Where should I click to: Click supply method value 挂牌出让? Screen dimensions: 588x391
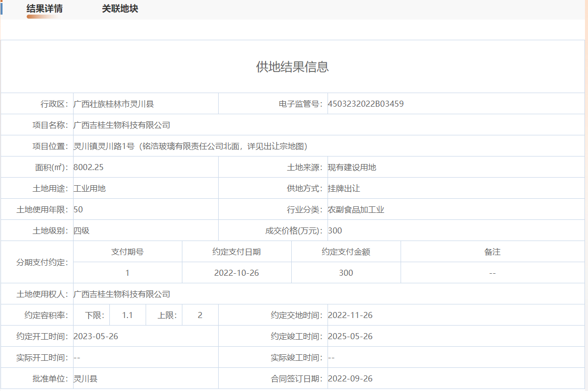[x=344, y=189]
